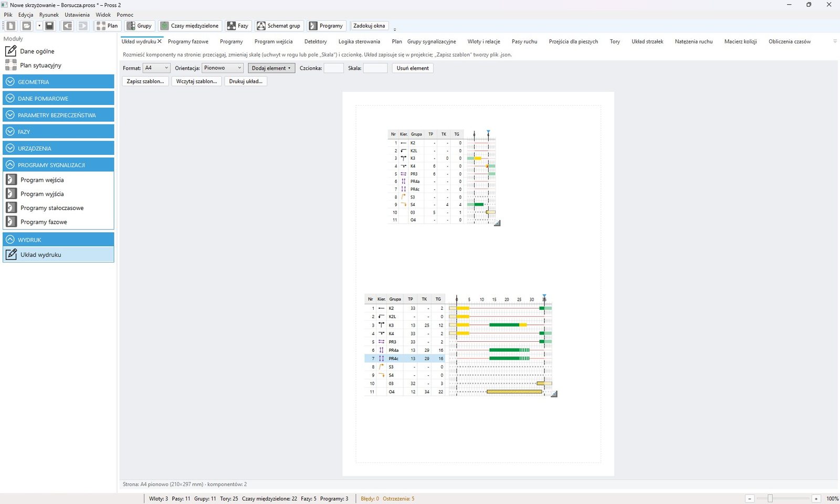Open the Orientacja Pionowo combo box

[223, 68]
